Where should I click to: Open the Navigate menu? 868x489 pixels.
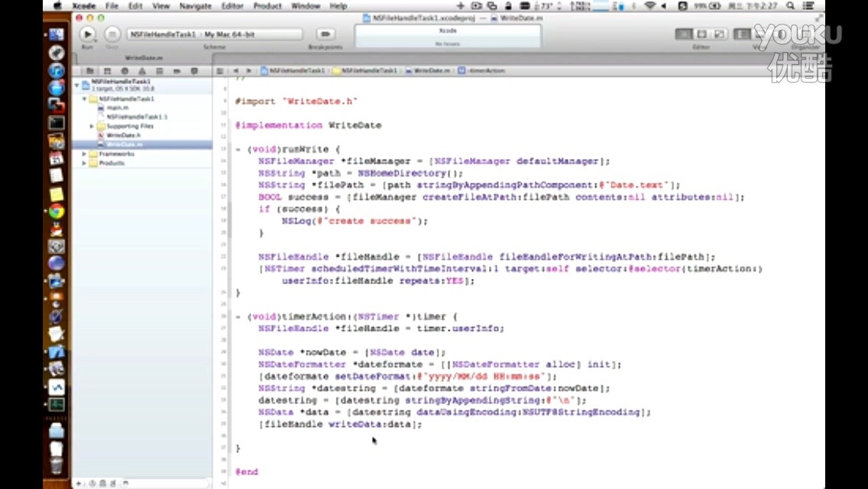coord(195,6)
